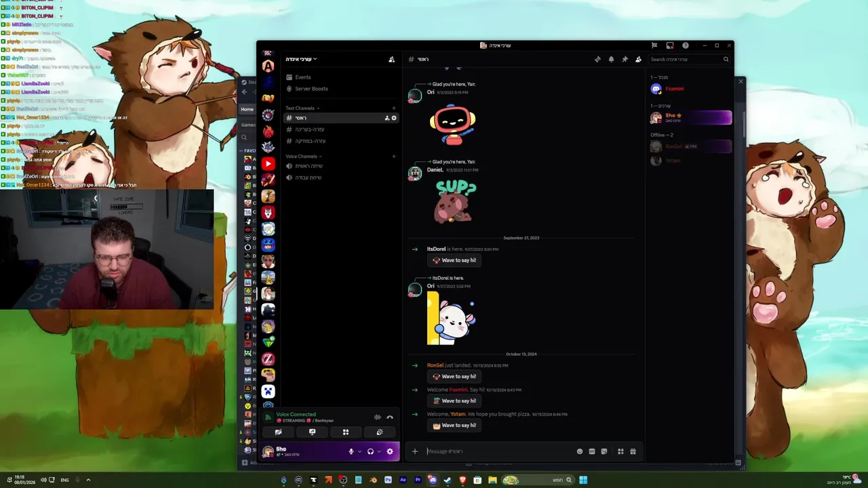The height and width of the screenshot is (488, 868).
Task: Focus the Discord server search field
Action: (689, 60)
